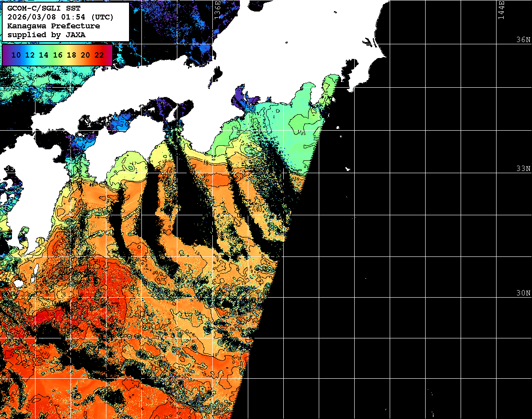Viewport: 532px width, 419px height.
Task: Click the 136E longitude label
Action: 217,10
